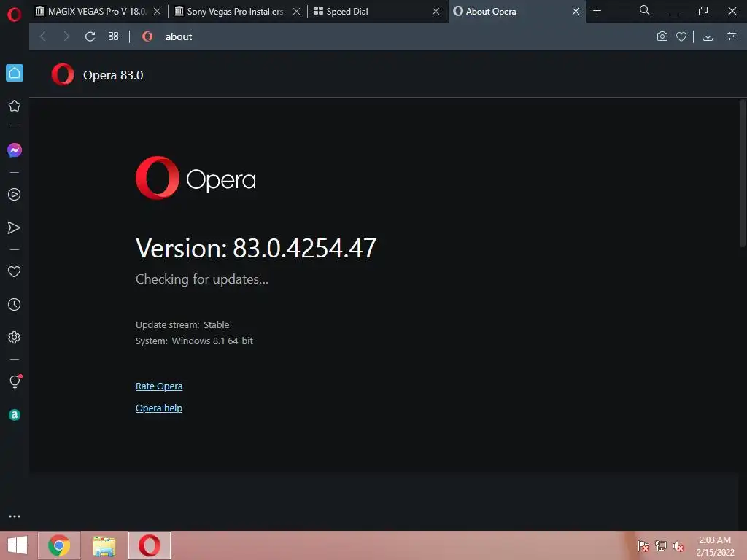Viewport: 747px width, 560px height.
Task: Open Facebook Messenger in sidebar
Action: 15,150
